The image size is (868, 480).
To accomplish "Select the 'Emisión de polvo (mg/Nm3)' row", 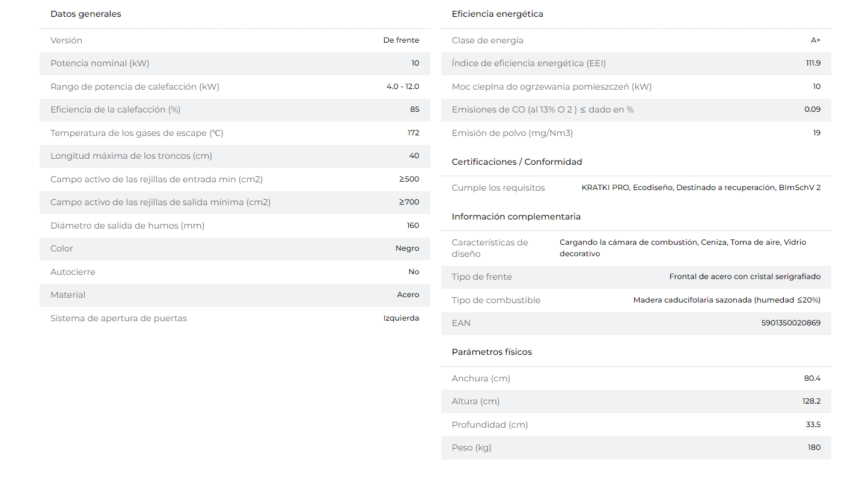I will (636, 133).
